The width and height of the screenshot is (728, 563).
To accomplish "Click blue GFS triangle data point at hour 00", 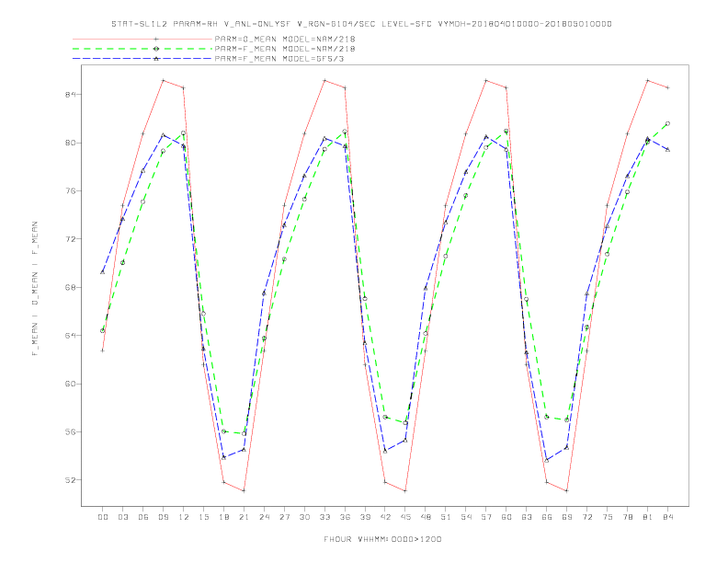I will pos(103,271).
